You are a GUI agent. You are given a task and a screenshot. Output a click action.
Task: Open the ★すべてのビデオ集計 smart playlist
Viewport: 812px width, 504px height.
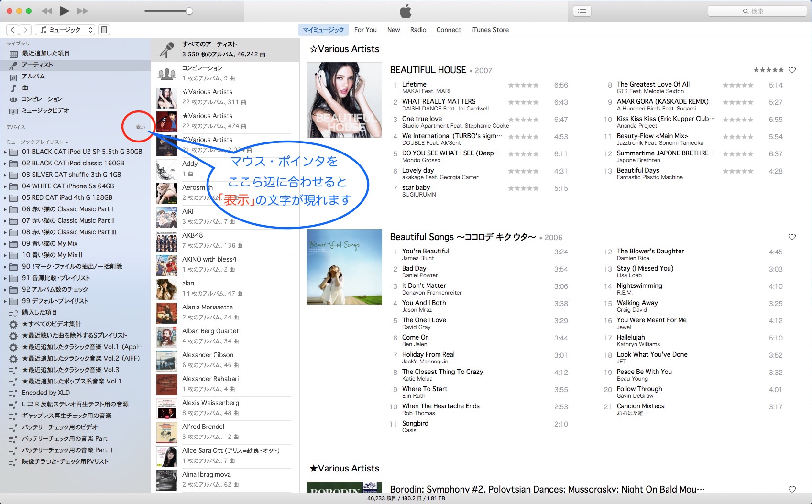(x=76, y=324)
